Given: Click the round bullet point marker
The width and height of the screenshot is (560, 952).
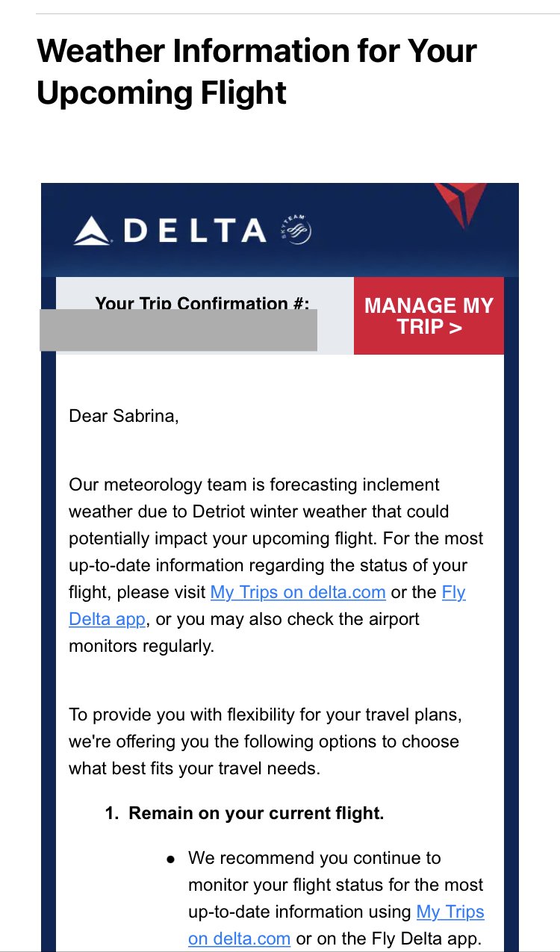Looking at the screenshot, I should pos(171,859).
